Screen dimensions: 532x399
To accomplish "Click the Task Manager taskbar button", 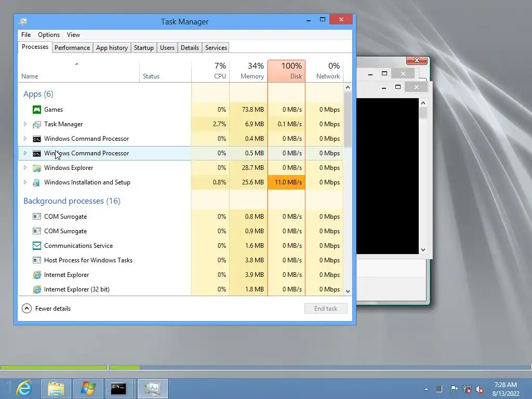I will pyautogui.click(x=152, y=389).
